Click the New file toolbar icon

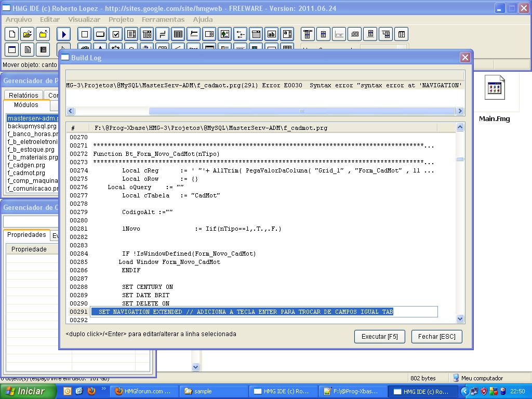[12, 34]
